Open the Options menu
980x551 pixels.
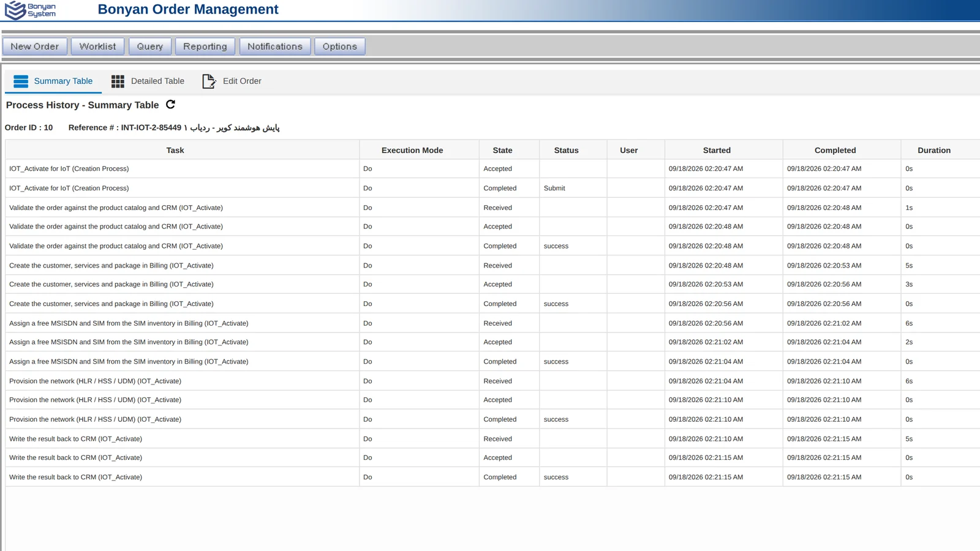tap(340, 47)
